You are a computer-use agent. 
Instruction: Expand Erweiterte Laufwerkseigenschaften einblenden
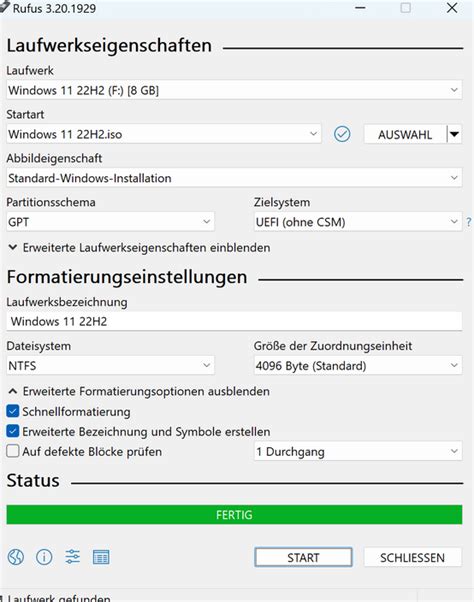pos(139,248)
